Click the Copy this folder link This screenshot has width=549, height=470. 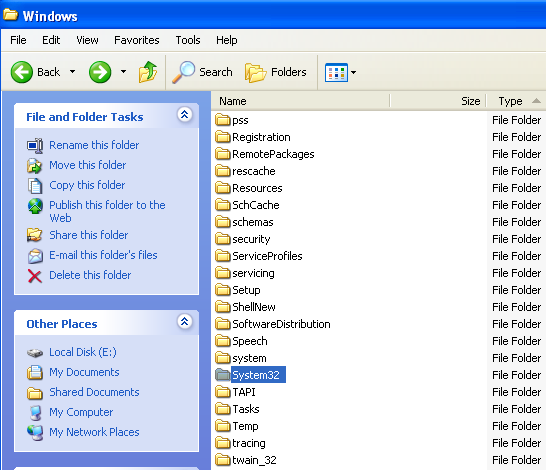point(87,185)
